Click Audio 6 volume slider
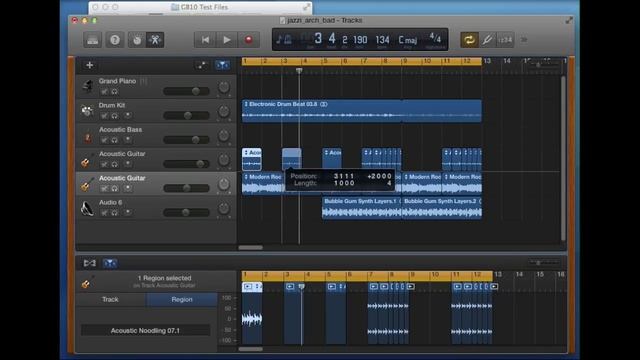This screenshot has width=640, height=360. coord(187,212)
